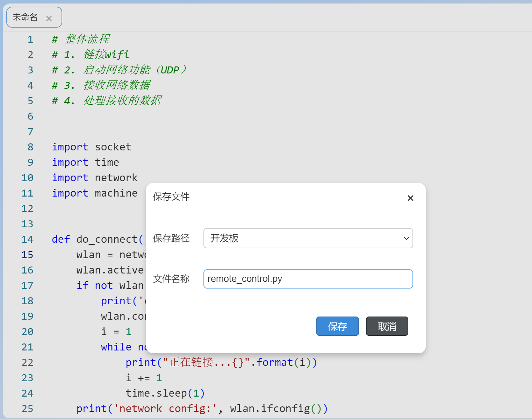The width and height of the screenshot is (532, 419).
Task: Click the line time.sleep(1)
Action: 165,393
